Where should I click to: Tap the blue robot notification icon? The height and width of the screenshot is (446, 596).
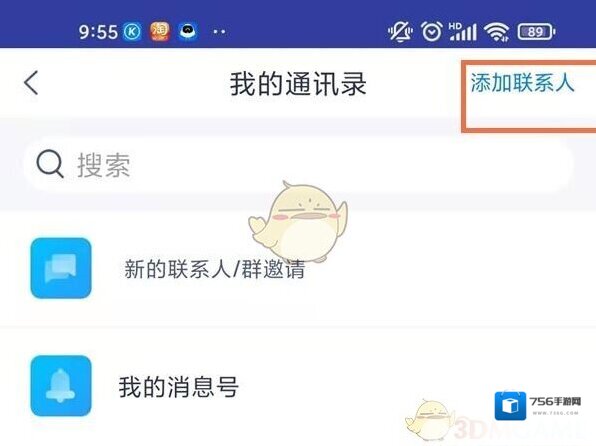point(188,32)
